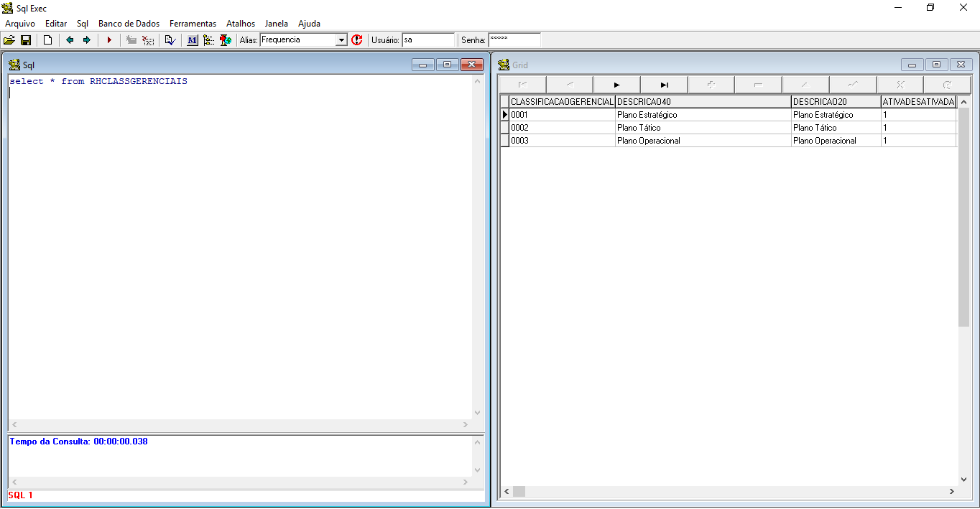The width and height of the screenshot is (980, 509).
Task: Open the Ferramentas menu
Action: (x=193, y=24)
